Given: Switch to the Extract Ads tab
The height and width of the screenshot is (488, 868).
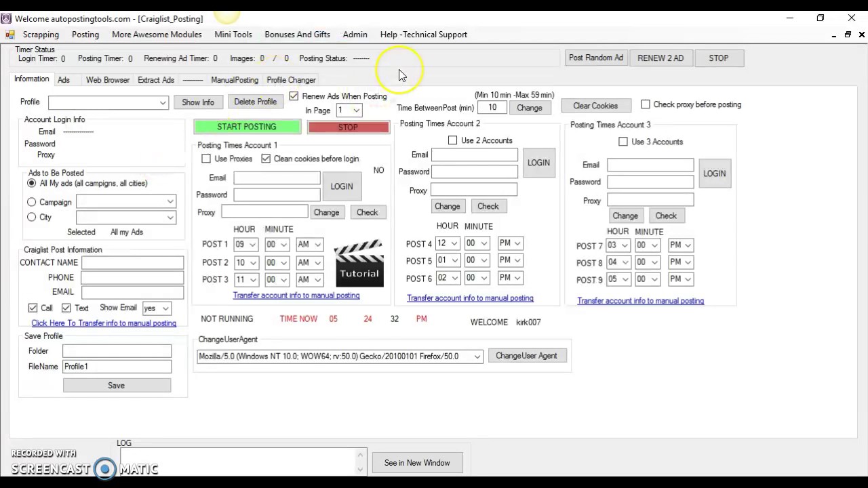Looking at the screenshot, I should (156, 80).
